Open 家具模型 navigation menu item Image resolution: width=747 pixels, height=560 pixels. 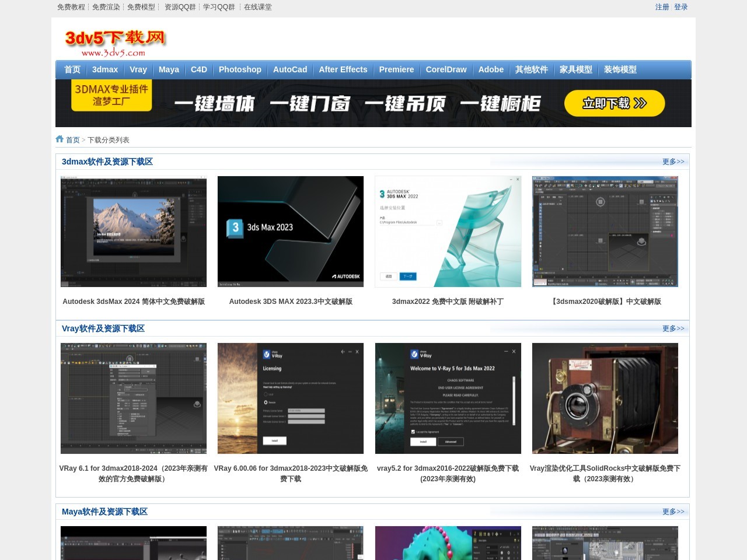(576, 69)
